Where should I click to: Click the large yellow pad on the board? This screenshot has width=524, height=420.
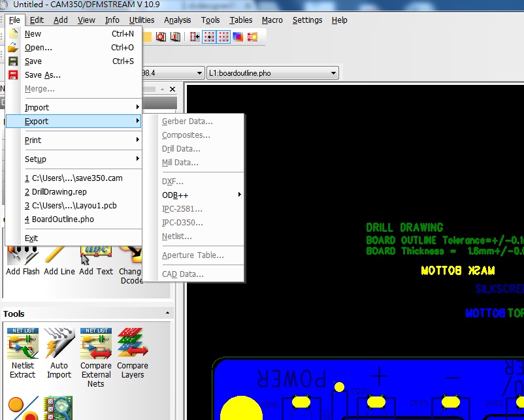coord(241,409)
